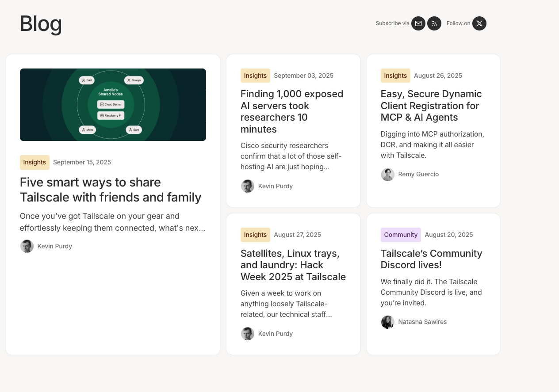
Task: Click excerpt 'We finally did it'
Action: [x=431, y=292]
